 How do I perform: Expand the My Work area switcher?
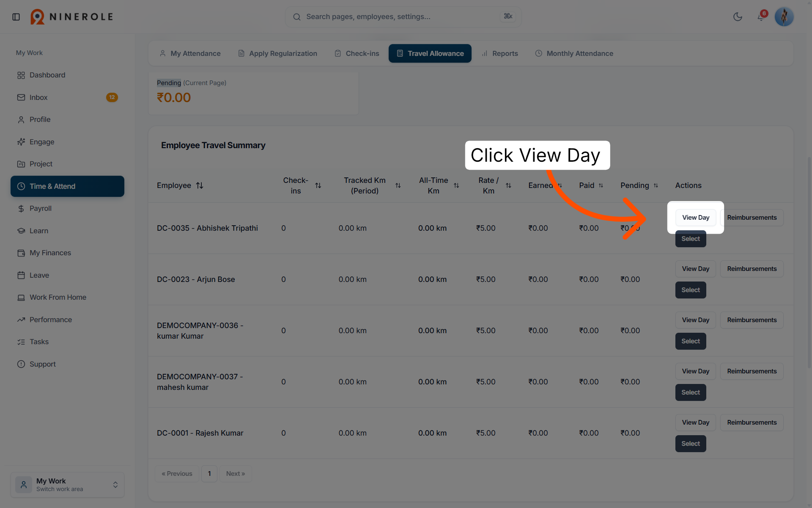pyautogui.click(x=68, y=485)
